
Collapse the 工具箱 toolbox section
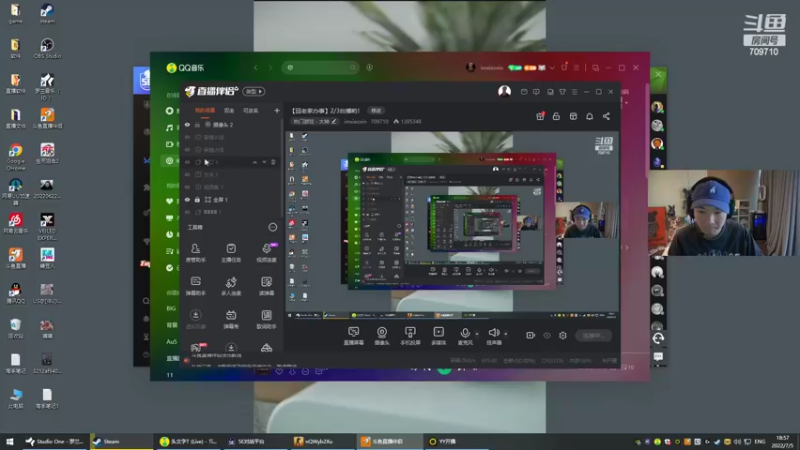272,227
